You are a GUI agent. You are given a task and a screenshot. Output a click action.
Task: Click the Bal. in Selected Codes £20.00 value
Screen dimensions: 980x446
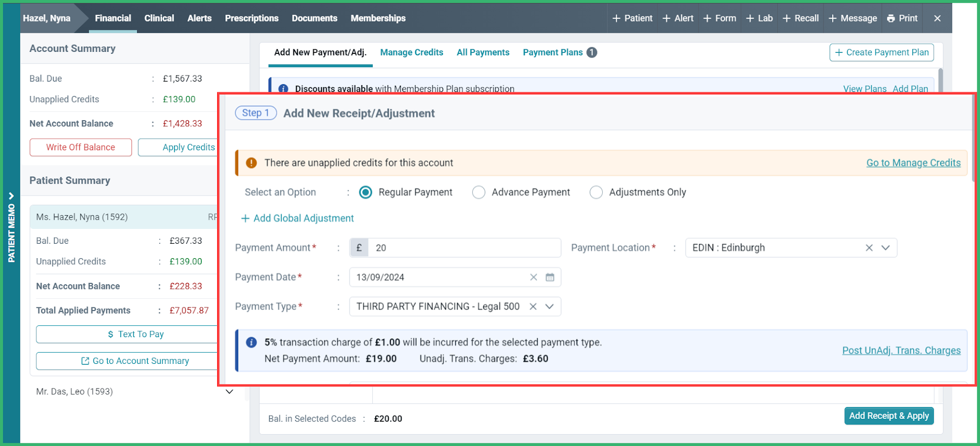pyautogui.click(x=388, y=419)
